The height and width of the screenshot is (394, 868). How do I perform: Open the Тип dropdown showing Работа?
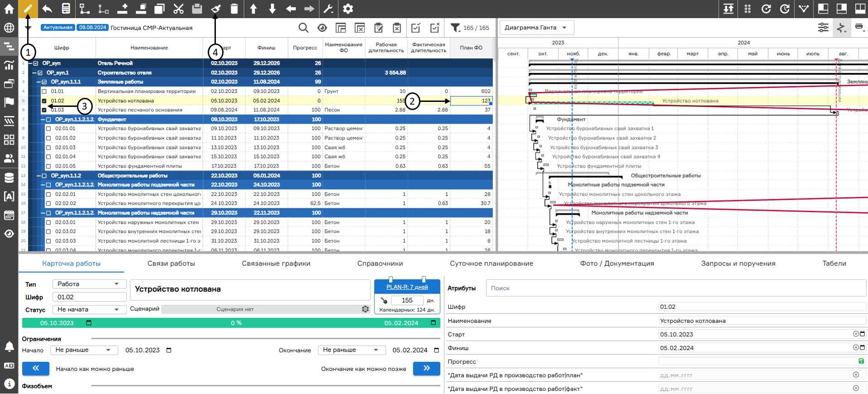pos(89,284)
